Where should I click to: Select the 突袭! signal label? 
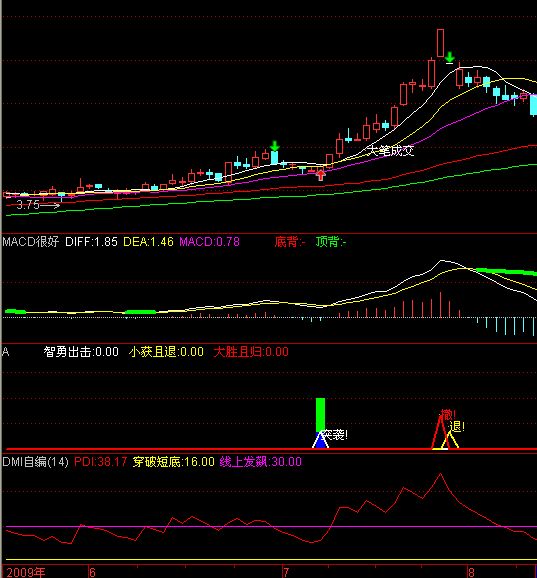point(335,435)
